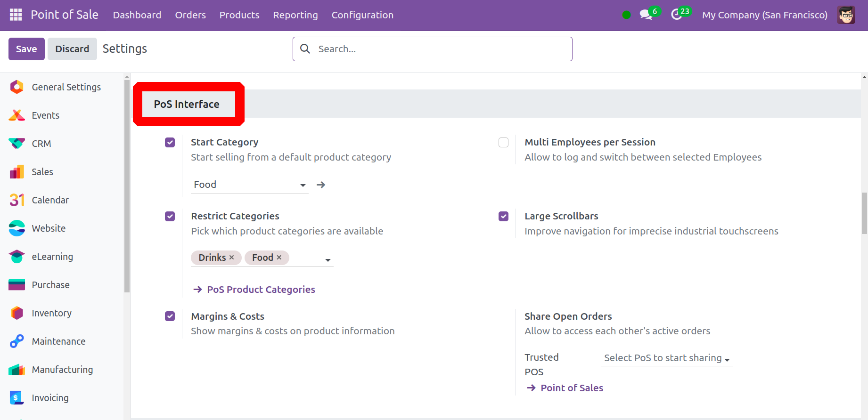Open the activities clock icon
This screenshot has height=420, width=868.
pyautogui.click(x=676, y=15)
